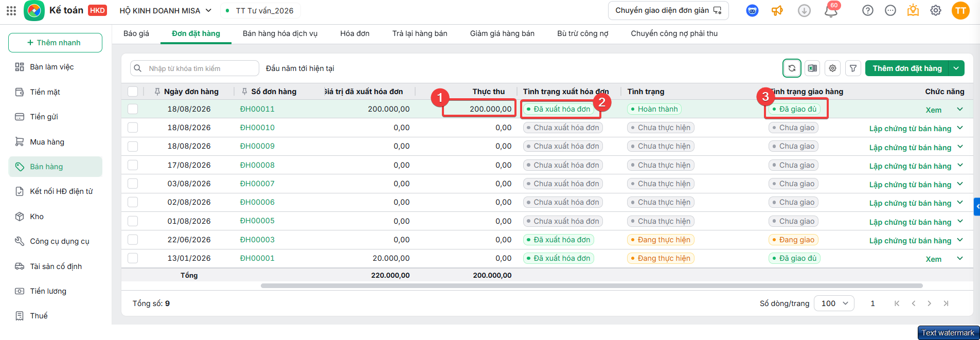Click Chuyển giao diện đơn giản button
This screenshot has height=340, width=980.
(668, 10)
